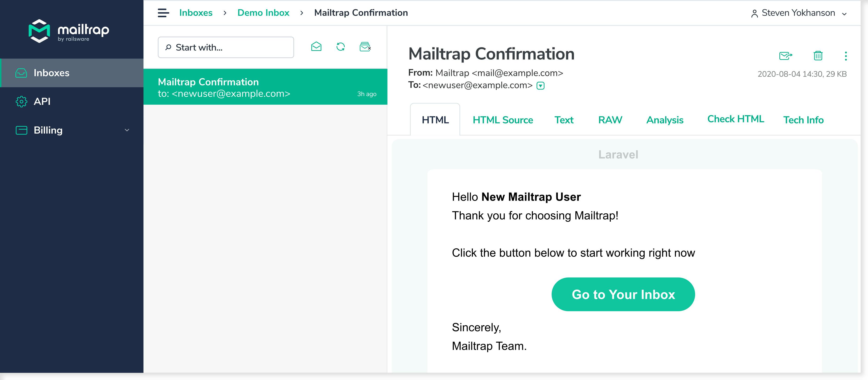
Task: Select the Mailtrap Confirmation message row
Action: (x=266, y=87)
